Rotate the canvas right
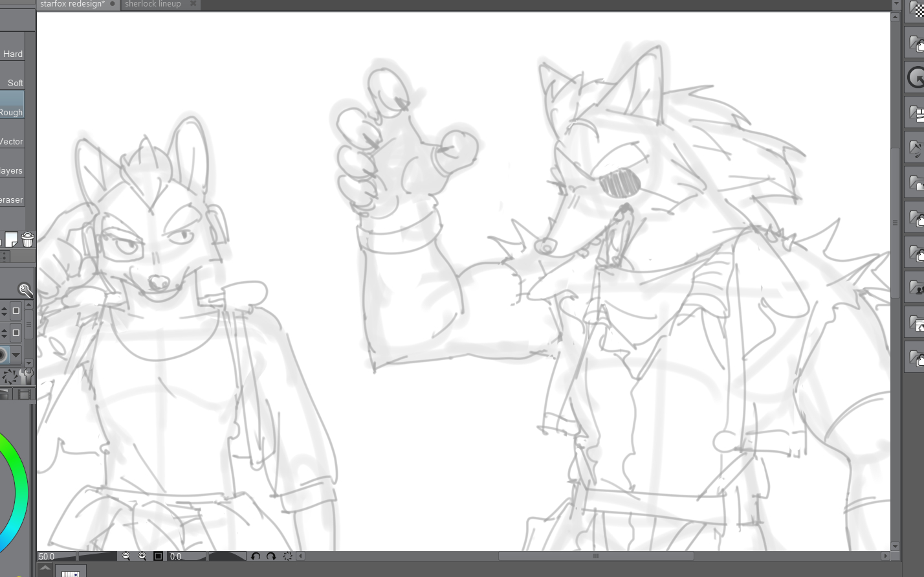Viewport: 924px width, 577px height. [271, 556]
